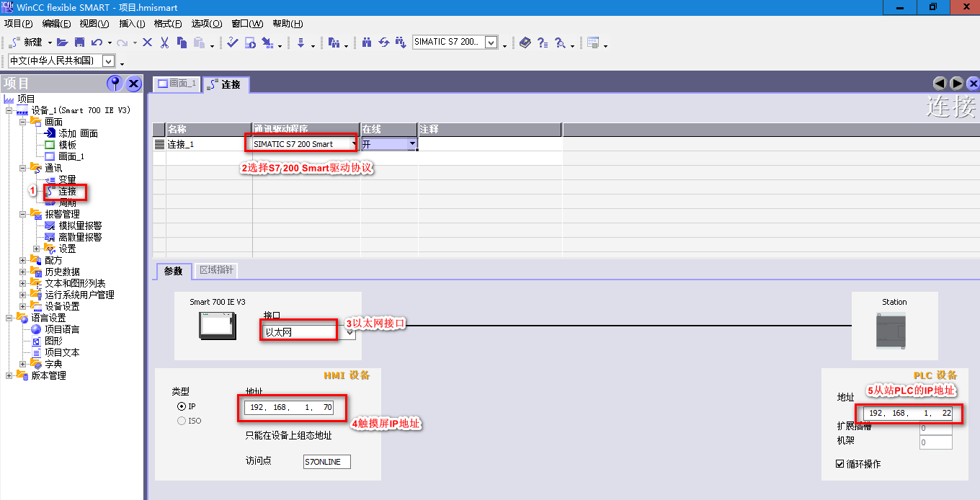
Task: Close the 项目 panel with X button
Action: [134, 84]
